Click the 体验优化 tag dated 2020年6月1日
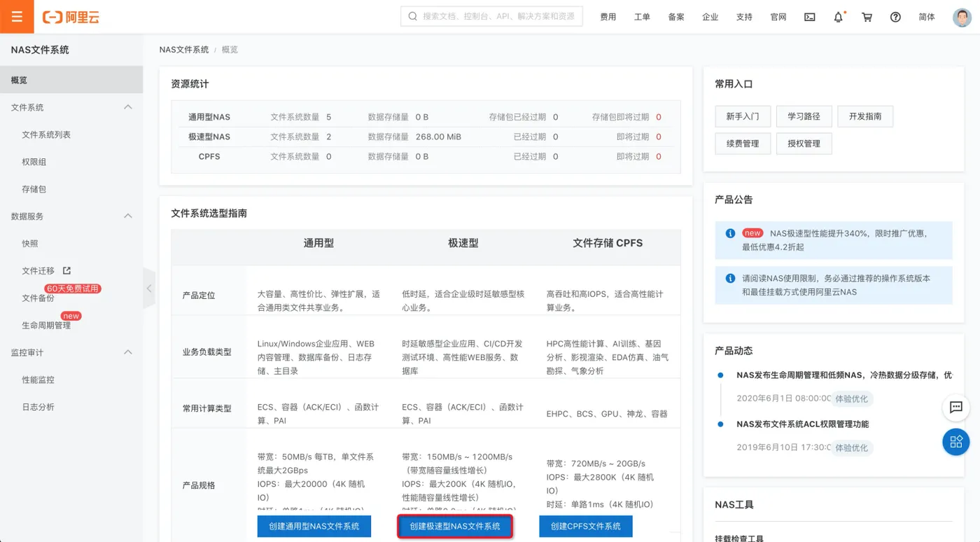This screenshot has height=542, width=980. click(852, 398)
